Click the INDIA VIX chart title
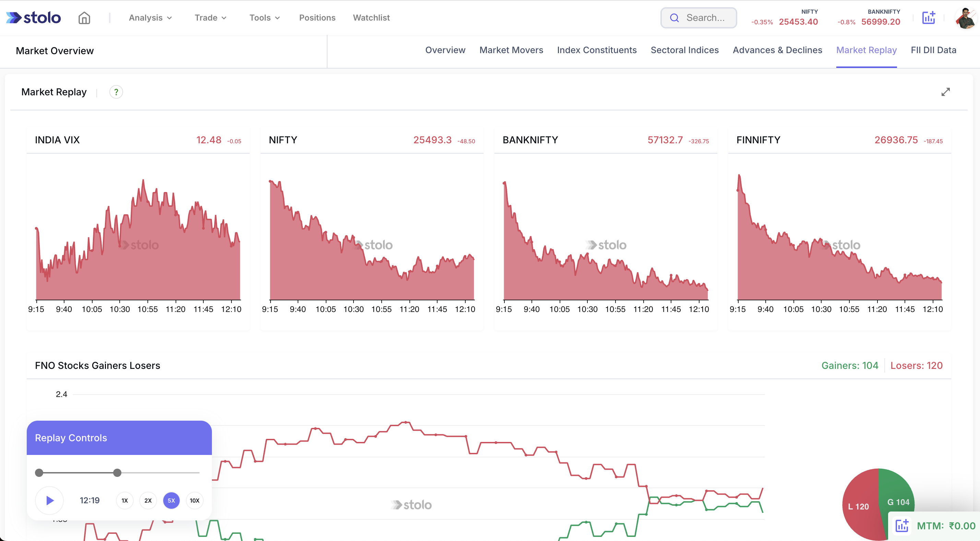Viewport: 980px width, 541px height. (x=58, y=140)
